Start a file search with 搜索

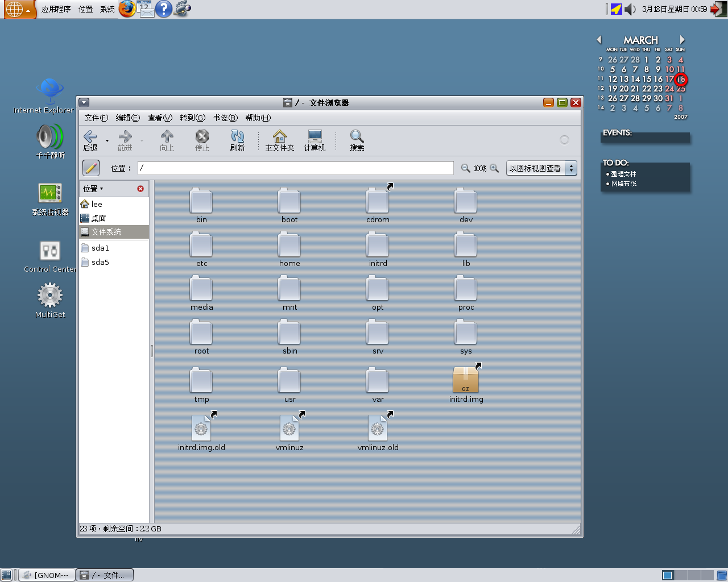click(357, 140)
